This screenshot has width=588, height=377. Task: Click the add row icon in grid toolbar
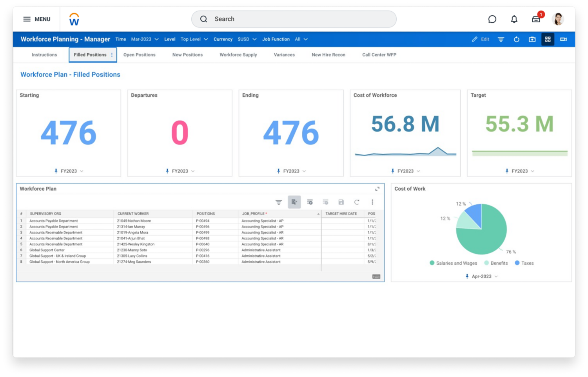(310, 202)
